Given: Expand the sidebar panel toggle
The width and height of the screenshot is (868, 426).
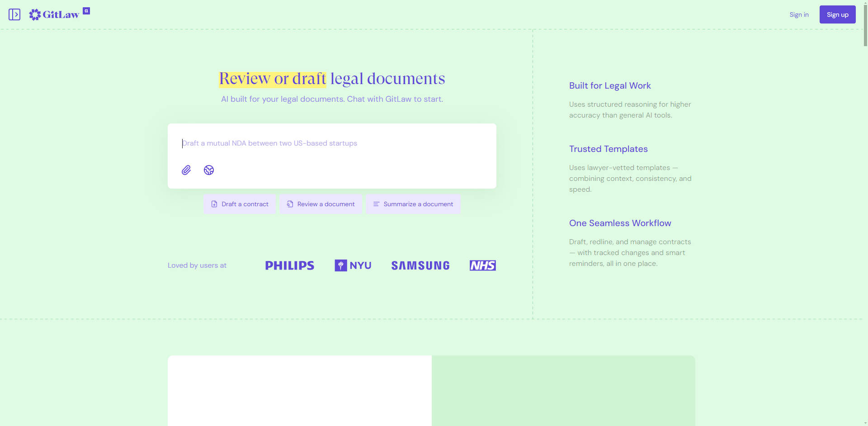Looking at the screenshot, I should 14,14.
